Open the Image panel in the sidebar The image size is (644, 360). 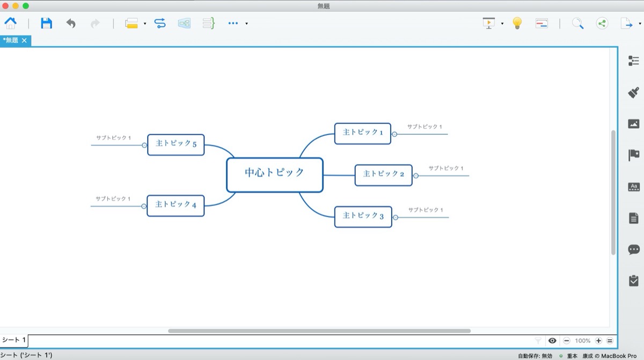coord(634,124)
